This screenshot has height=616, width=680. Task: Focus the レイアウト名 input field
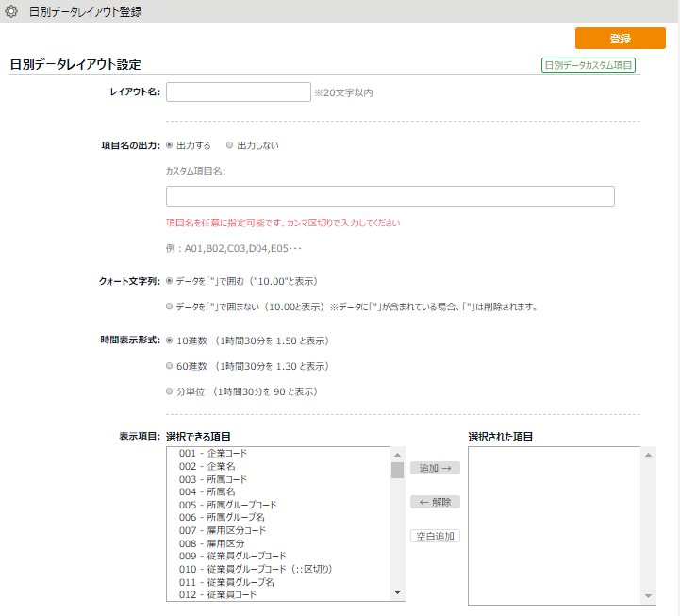[238, 92]
